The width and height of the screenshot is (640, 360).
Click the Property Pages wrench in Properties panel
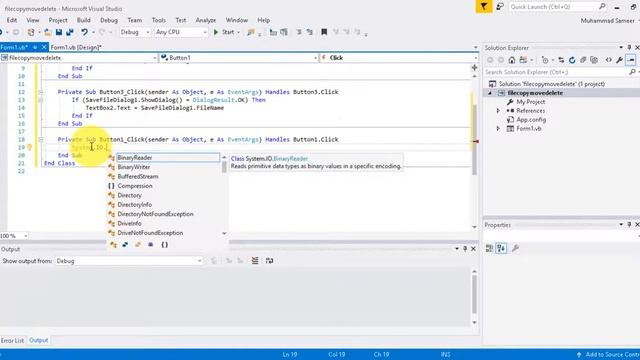(x=515, y=248)
